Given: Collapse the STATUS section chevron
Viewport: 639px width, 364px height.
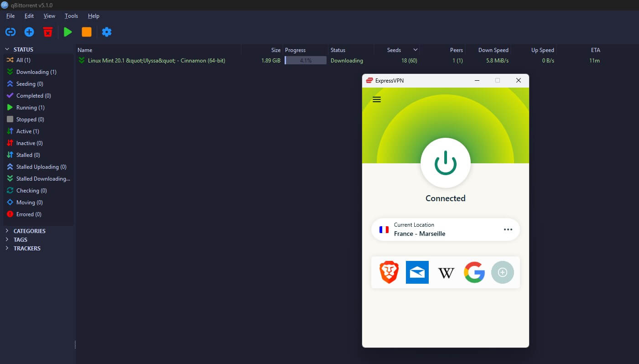Looking at the screenshot, I should click(x=7, y=49).
